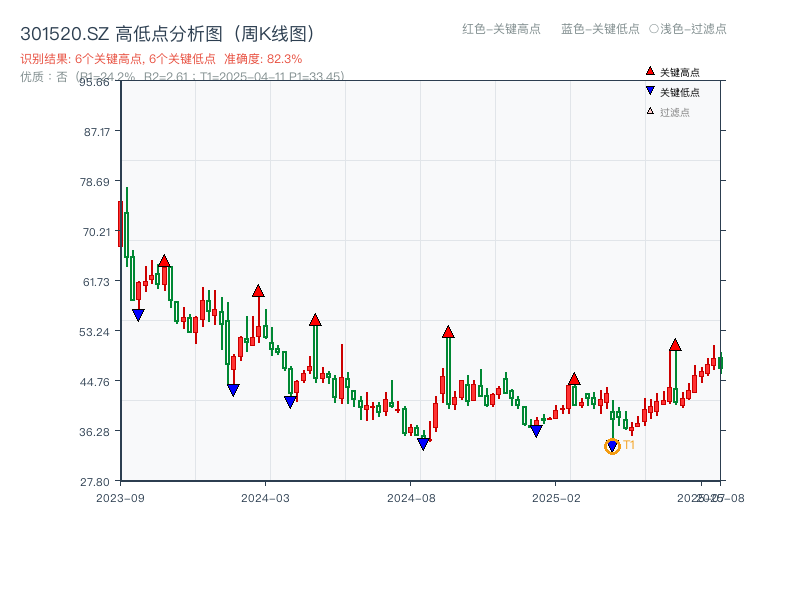Click the red 关键高点 triangle legend icon

649,71
